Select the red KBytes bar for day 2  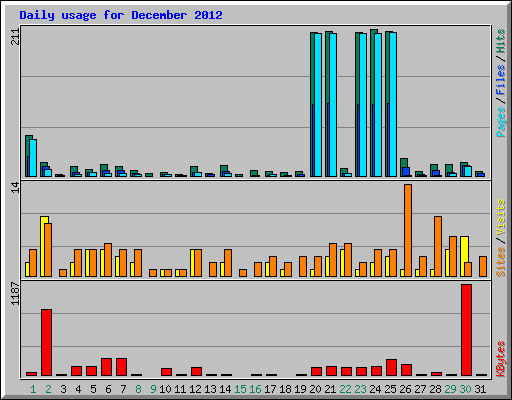[46, 343]
